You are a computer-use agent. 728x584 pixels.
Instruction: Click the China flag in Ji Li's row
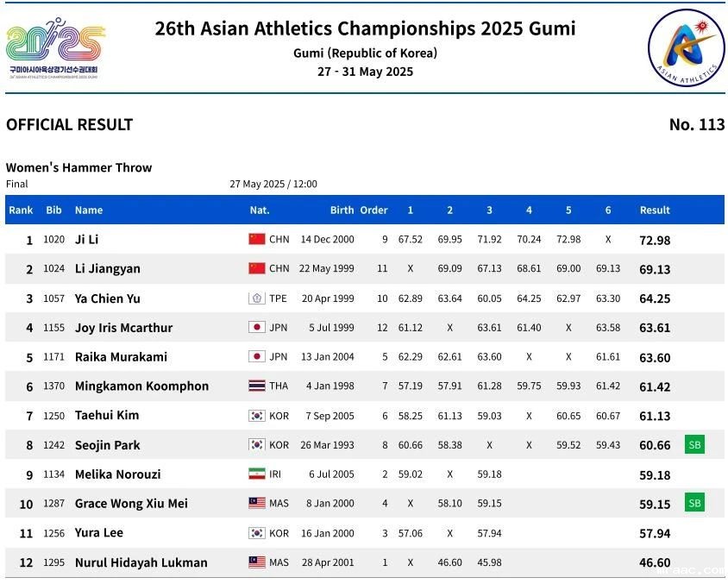(x=256, y=240)
